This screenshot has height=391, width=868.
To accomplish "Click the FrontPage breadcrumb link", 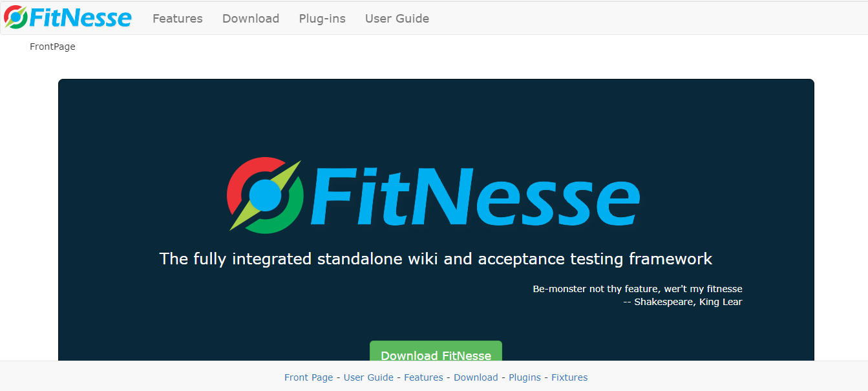I will click(x=52, y=46).
